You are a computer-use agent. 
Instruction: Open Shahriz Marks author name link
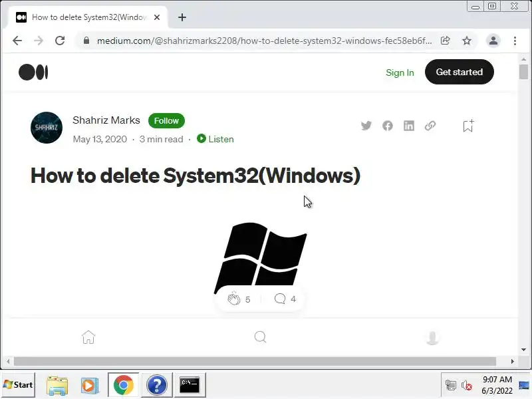pos(106,120)
